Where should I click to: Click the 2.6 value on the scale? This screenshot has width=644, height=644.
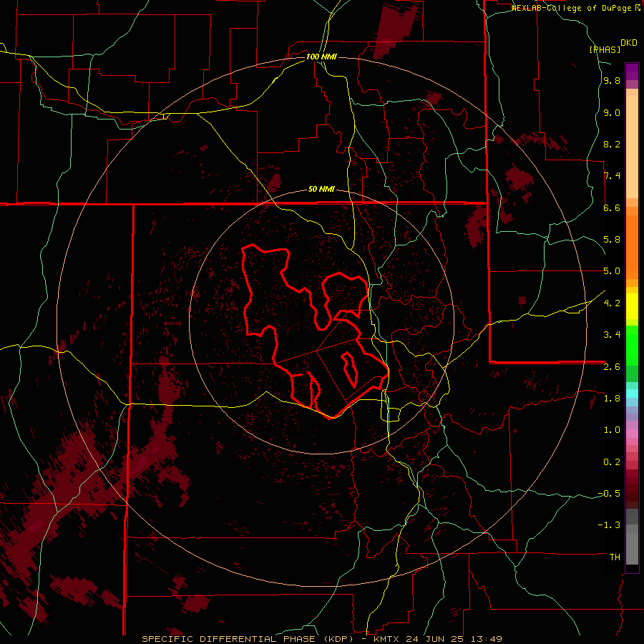[612, 367]
